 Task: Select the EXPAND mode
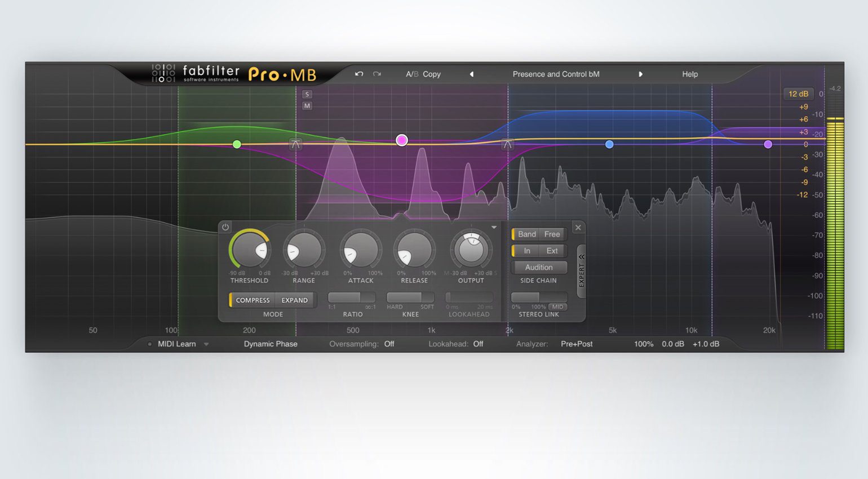pyautogui.click(x=294, y=300)
